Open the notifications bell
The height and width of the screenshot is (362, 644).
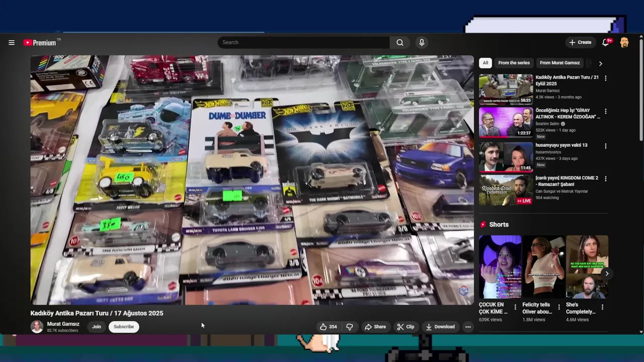(x=606, y=43)
